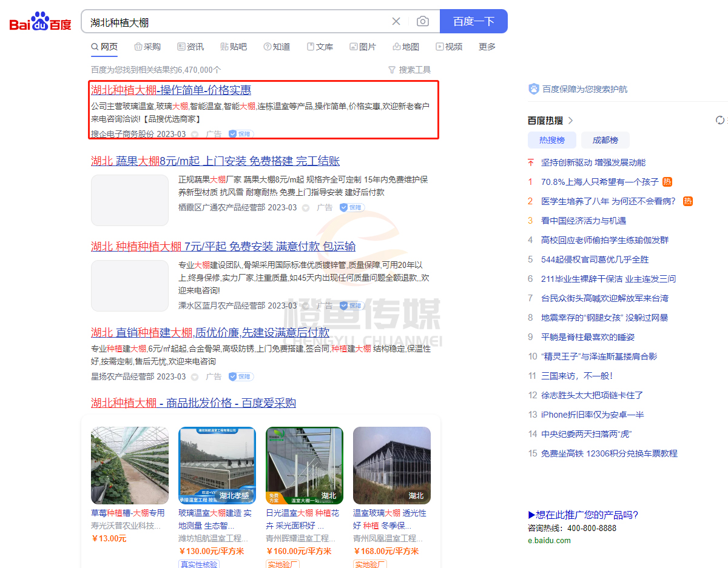
Task: Click the price ¥13.00元
Action: point(109,538)
